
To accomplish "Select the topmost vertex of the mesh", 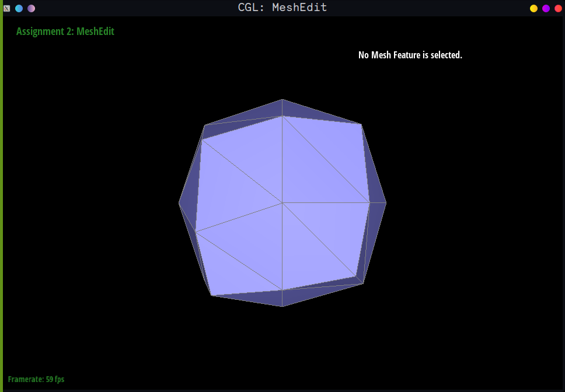I will pyautogui.click(x=282, y=100).
